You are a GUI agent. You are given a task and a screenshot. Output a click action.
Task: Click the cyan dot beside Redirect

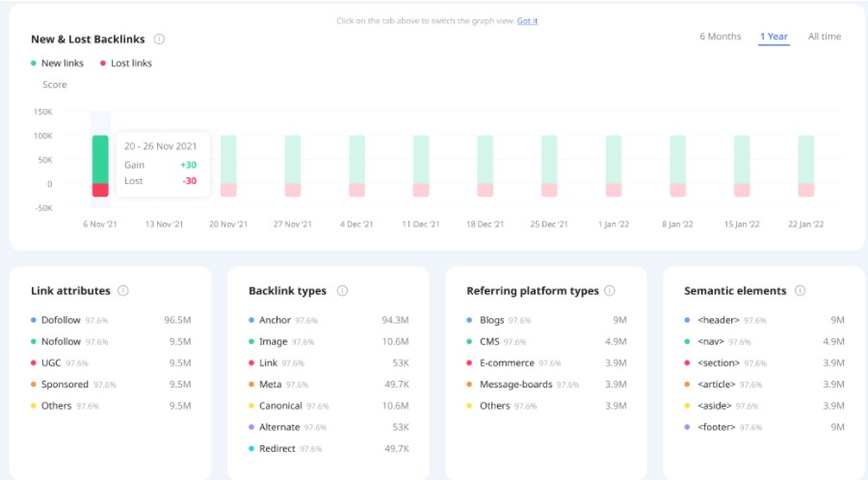coord(251,448)
